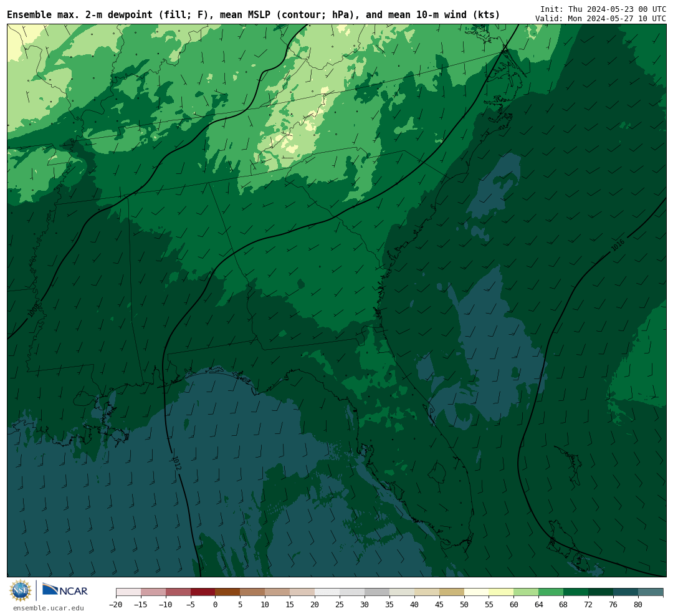673x616 pixels.
Task: Pick the gray swatch between 30 and 35
Action: click(377, 592)
